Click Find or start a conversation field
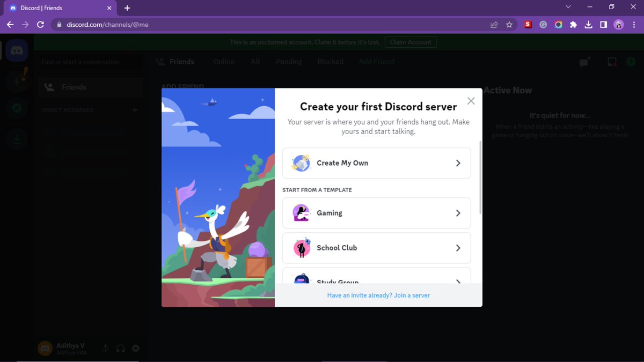This screenshot has width=644, height=362. coord(90,62)
